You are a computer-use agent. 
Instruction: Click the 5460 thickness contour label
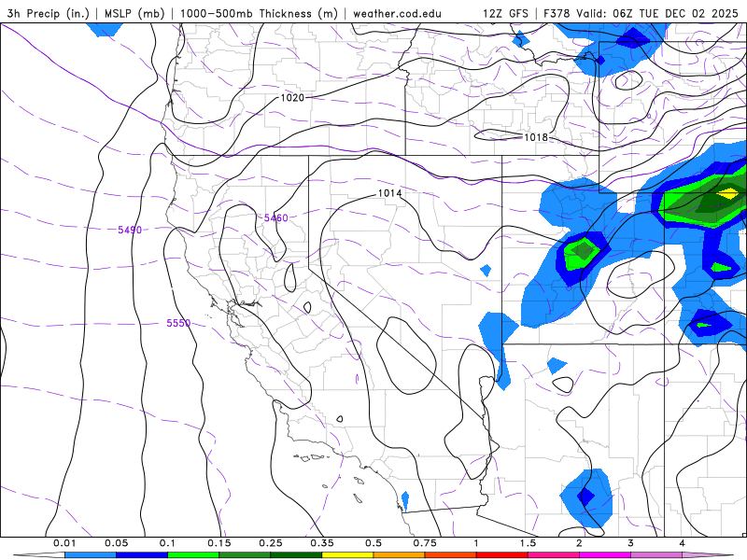coord(276,217)
